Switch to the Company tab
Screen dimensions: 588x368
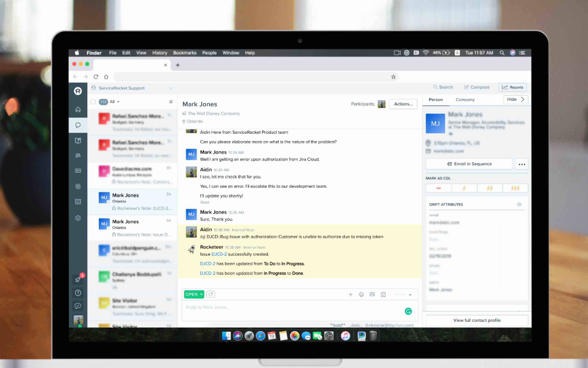(465, 100)
